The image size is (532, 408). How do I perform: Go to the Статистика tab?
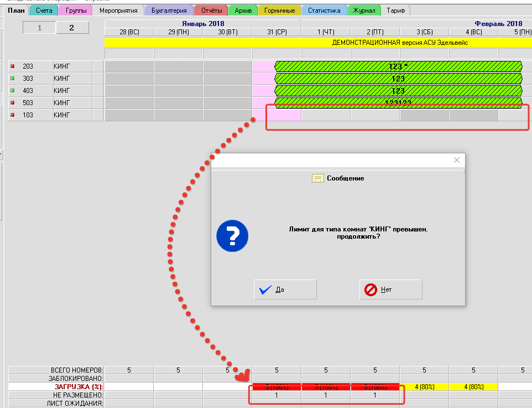click(324, 11)
